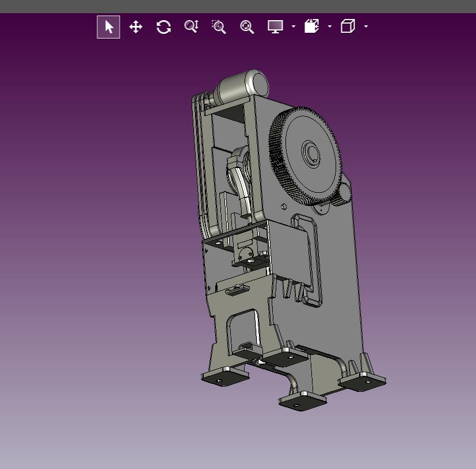Expand the clipping plane options dropdown arrow

(330, 26)
